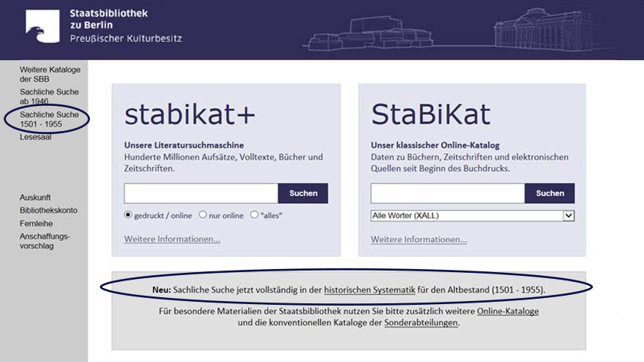
Task: Go to 'Sachliche Suche 1501 - 1955'
Action: pyautogui.click(x=49, y=119)
